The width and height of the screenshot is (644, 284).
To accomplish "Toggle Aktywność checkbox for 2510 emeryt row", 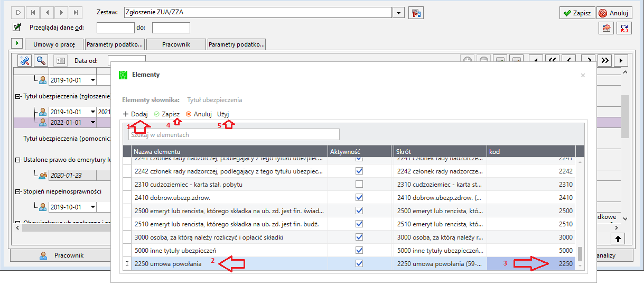I will pyautogui.click(x=360, y=224).
